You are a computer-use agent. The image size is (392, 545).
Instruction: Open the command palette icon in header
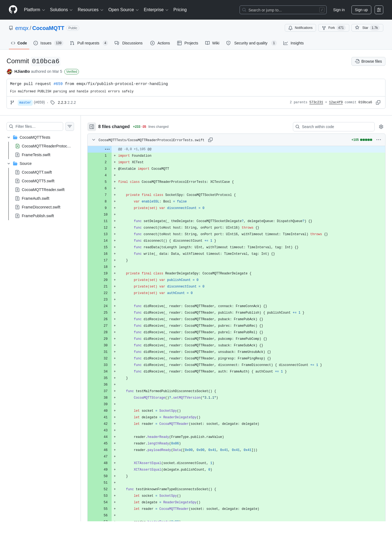[379, 10]
